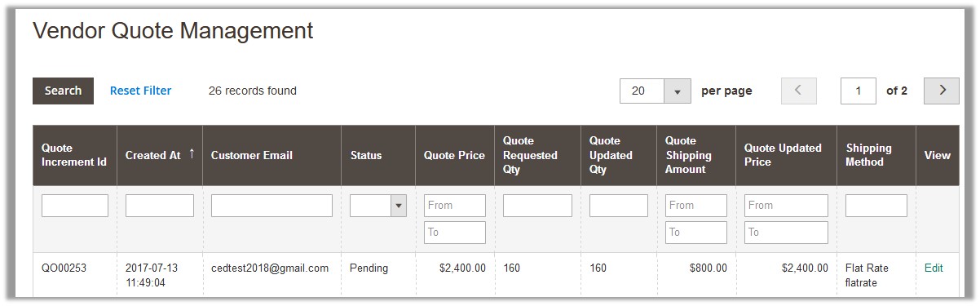
Task: Click the per page value field showing 20
Action: tap(642, 91)
